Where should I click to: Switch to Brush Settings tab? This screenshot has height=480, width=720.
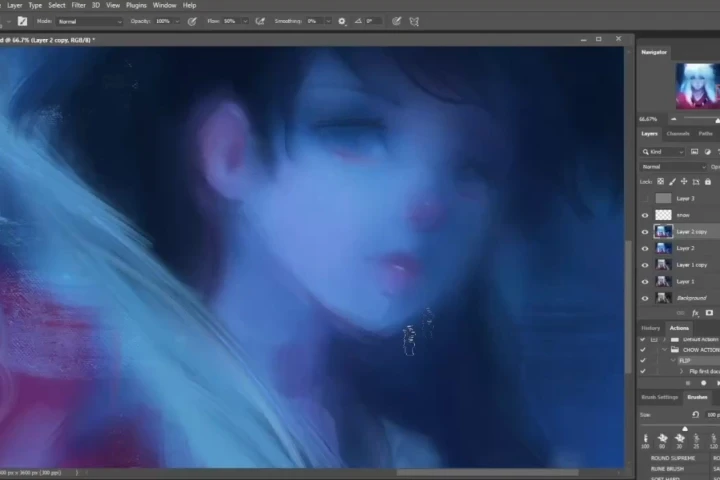coord(659,397)
